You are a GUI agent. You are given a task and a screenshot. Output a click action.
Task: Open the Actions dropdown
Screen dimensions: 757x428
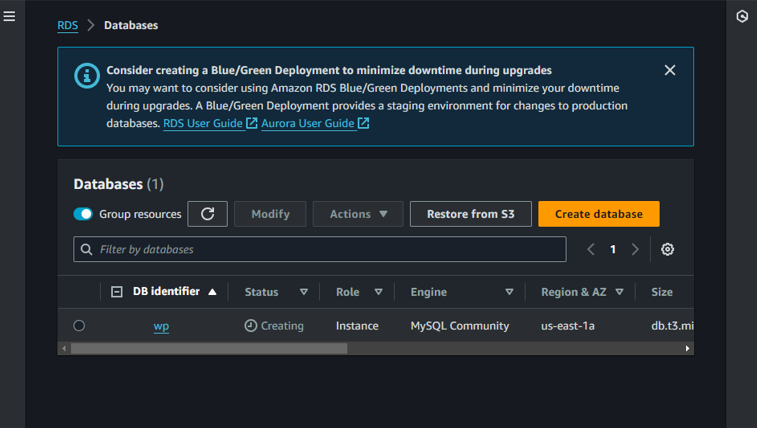point(358,214)
